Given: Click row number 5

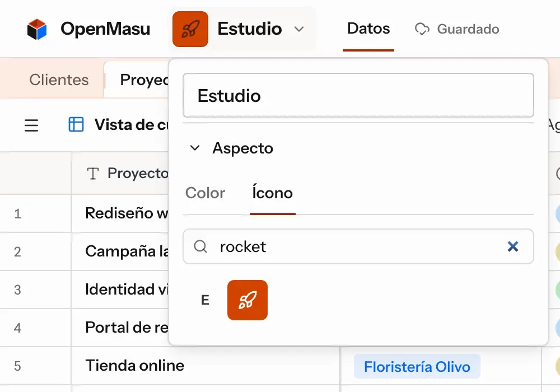Looking at the screenshot, I should tap(17, 366).
